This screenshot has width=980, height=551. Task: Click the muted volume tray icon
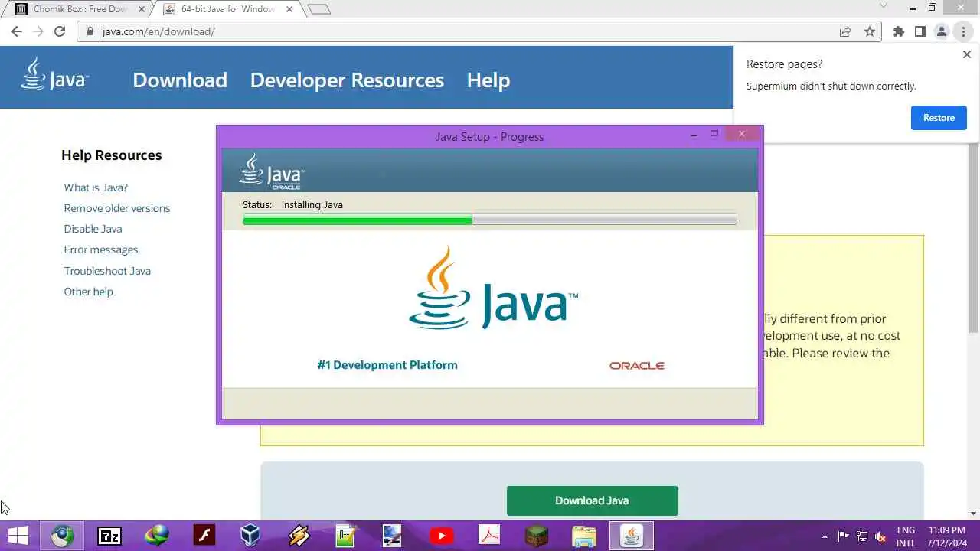click(880, 536)
